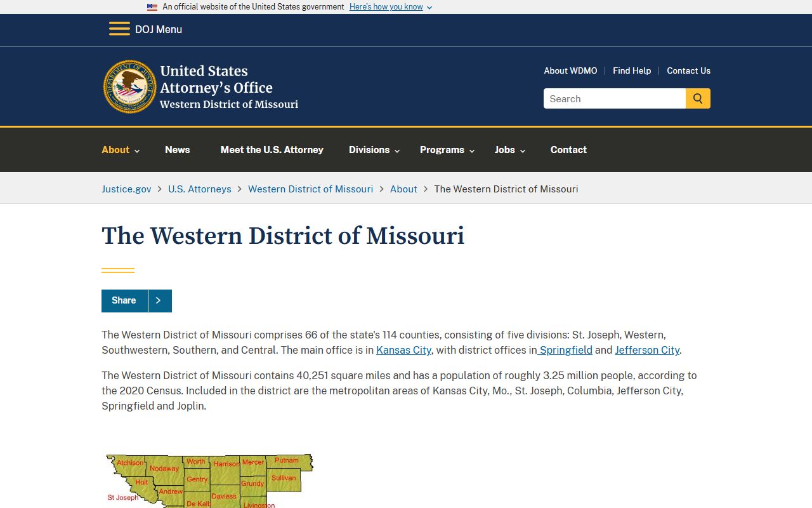Click the Department of Justice seal logo
The image size is (812, 508).
pos(130,87)
